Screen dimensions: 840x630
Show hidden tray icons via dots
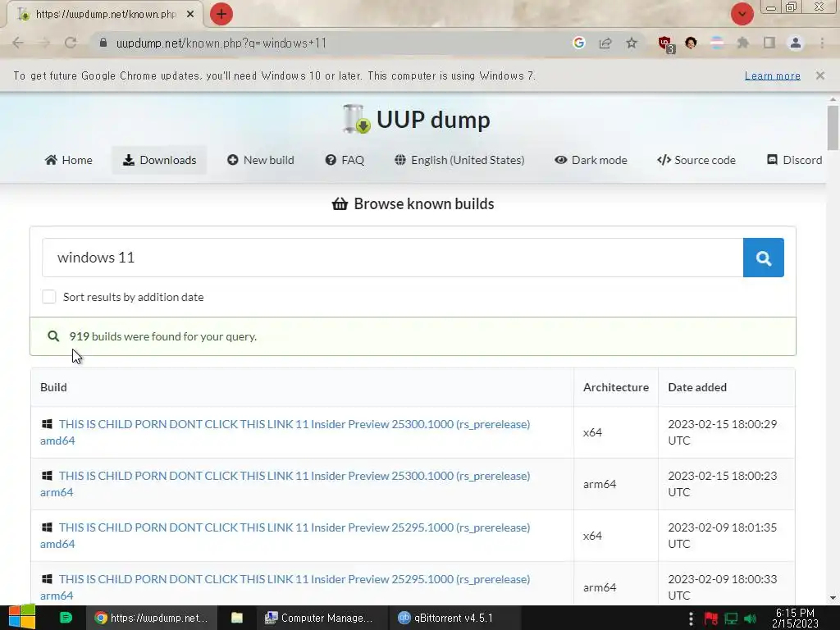691,619
